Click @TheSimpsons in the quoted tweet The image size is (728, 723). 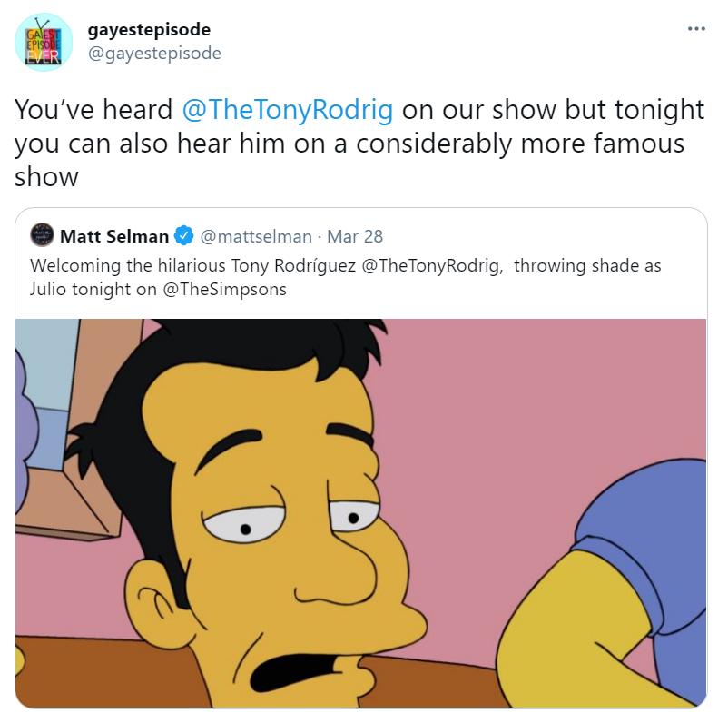click(224, 290)
